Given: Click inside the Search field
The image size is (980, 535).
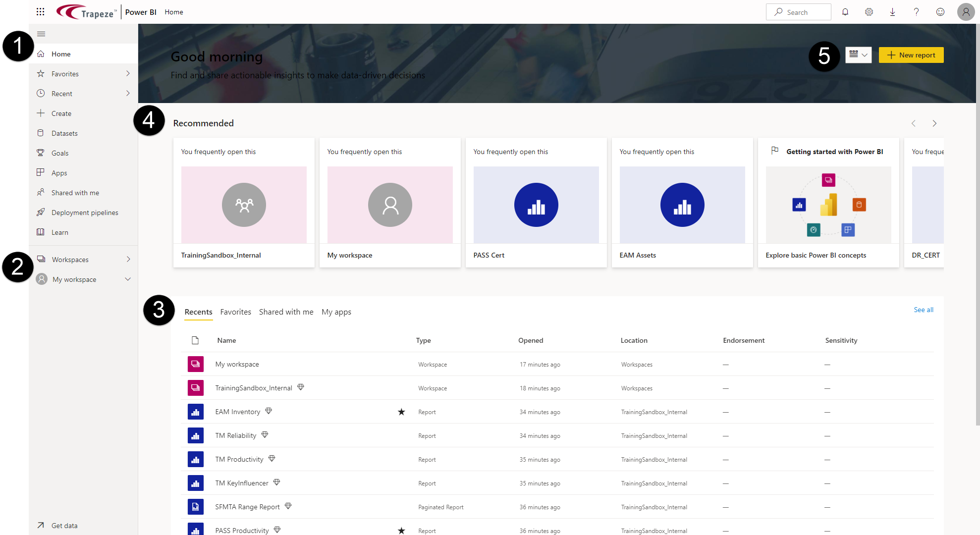Looking at the screenshot, I should pyautogui.click(x=798, y=11).
